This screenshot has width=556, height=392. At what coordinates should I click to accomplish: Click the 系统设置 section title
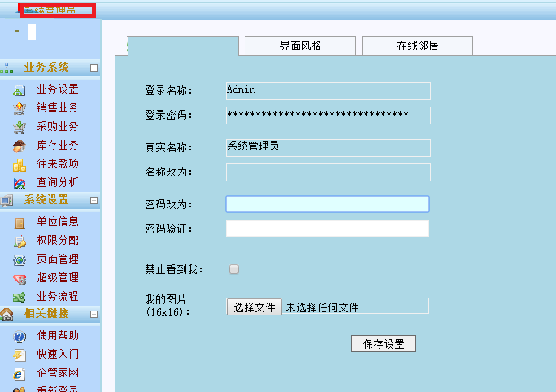pos(46,200)
